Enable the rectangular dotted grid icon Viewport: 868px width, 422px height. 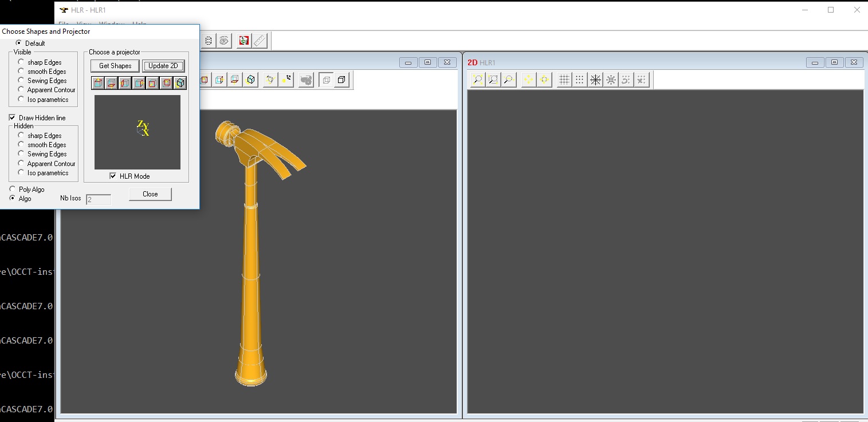pos(580,80)
